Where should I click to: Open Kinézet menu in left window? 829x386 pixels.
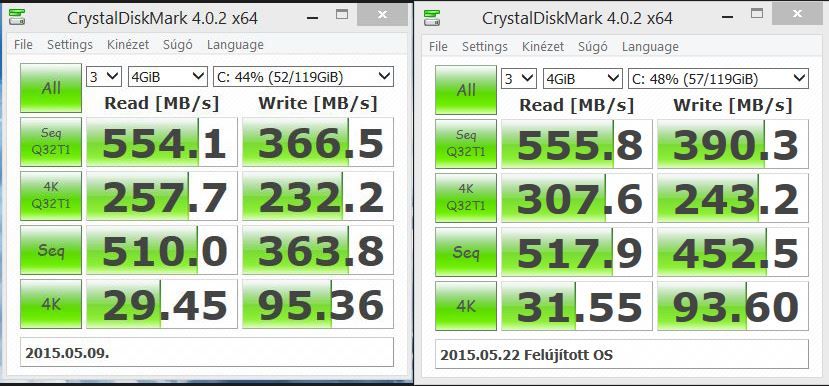tap(128, 45)
